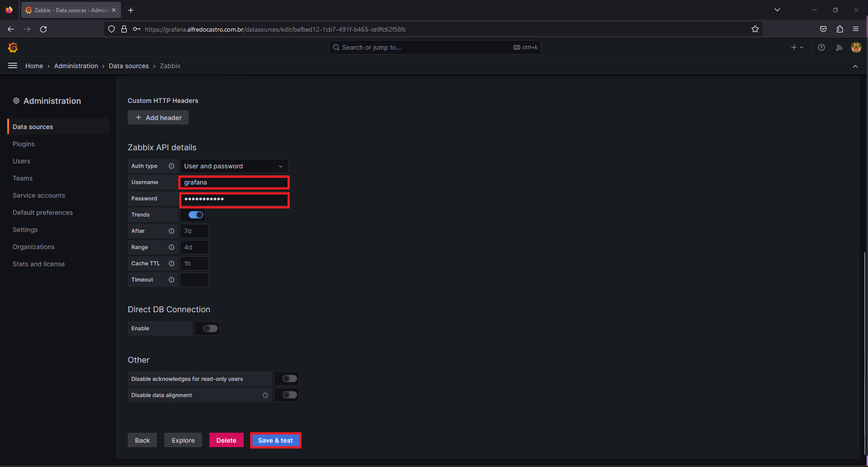The image size is (868, 467).
Task: Click the Administration sidebar heading
Action: click(x=52, y=101)
